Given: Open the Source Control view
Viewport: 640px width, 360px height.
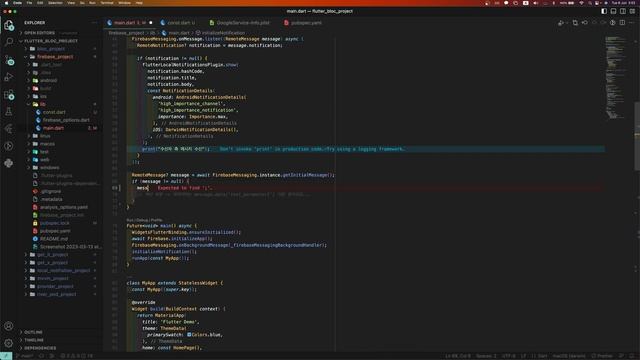Looking at the screenshot, I should pos(9,60).
